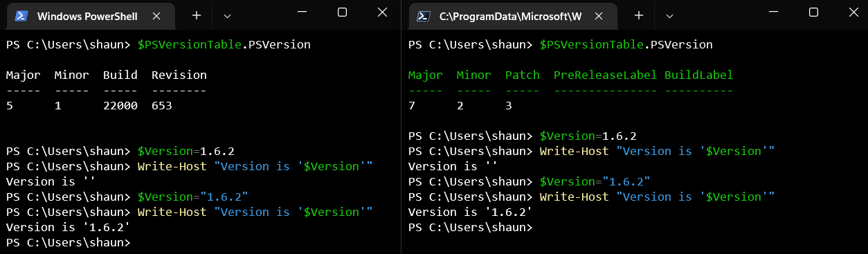
Task: Minimize the left PowerShell window
Action: click(302, 12)
